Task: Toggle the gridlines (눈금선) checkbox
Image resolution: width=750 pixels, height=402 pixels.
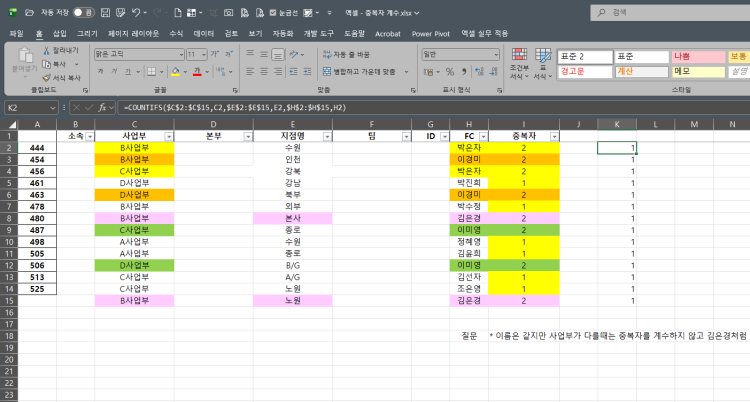Action: tap(273, 13)
